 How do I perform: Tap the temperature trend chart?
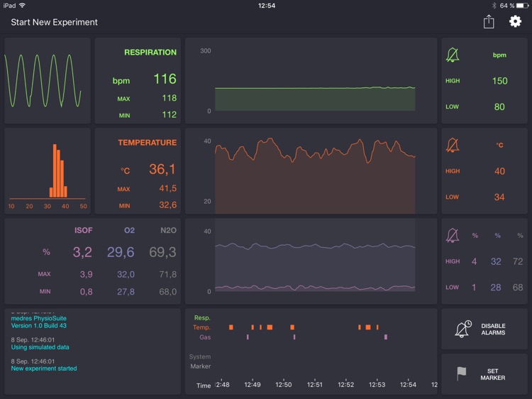point(311,171)
